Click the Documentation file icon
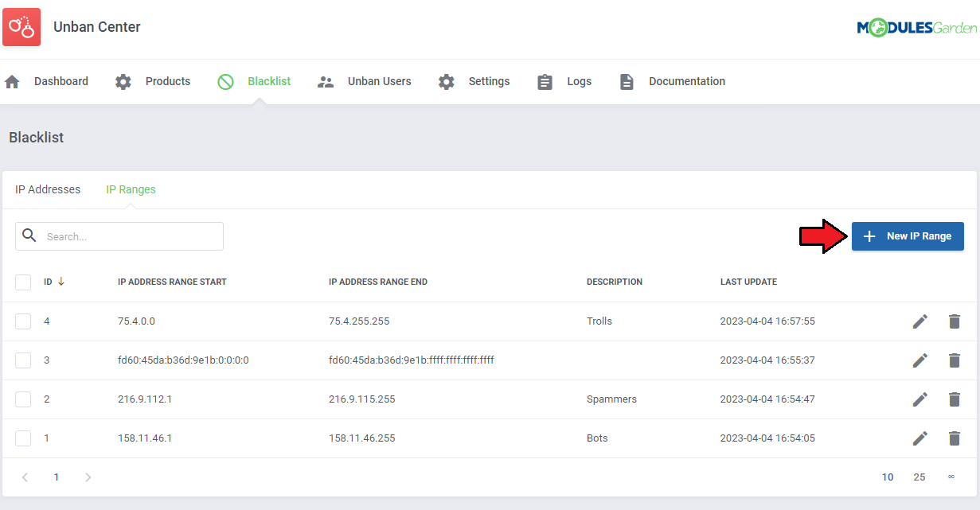 tap(627, 82)
